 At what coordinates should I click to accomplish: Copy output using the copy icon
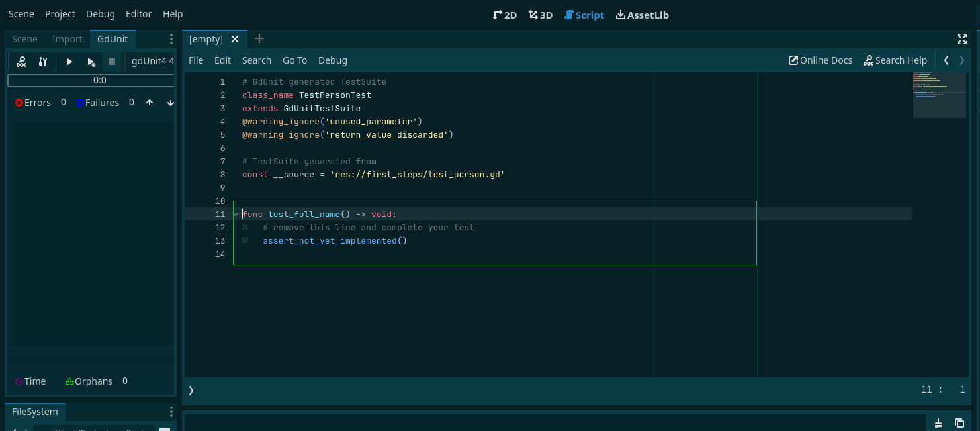(x=959, y=423)
